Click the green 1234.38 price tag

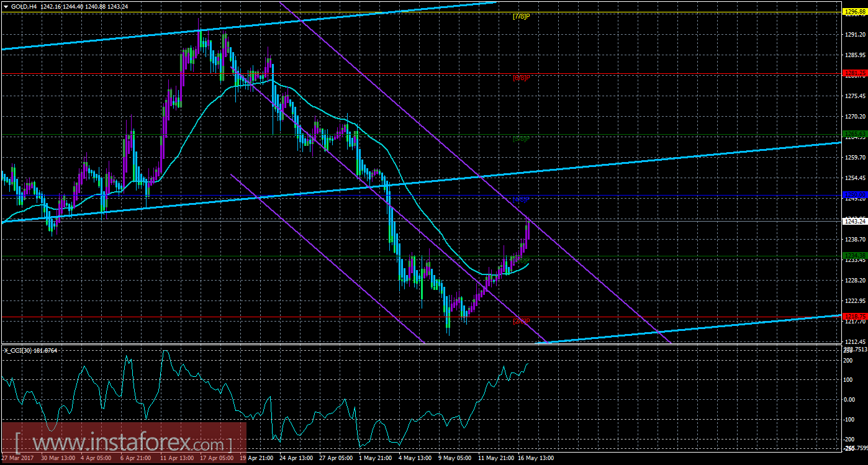coord(854,256)
